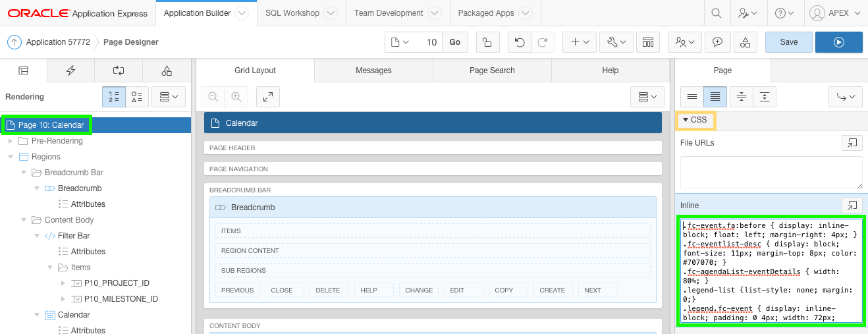Click the up arrow beside Application 57772
Screen dimensions: 868x334
[x=14, y=42]
